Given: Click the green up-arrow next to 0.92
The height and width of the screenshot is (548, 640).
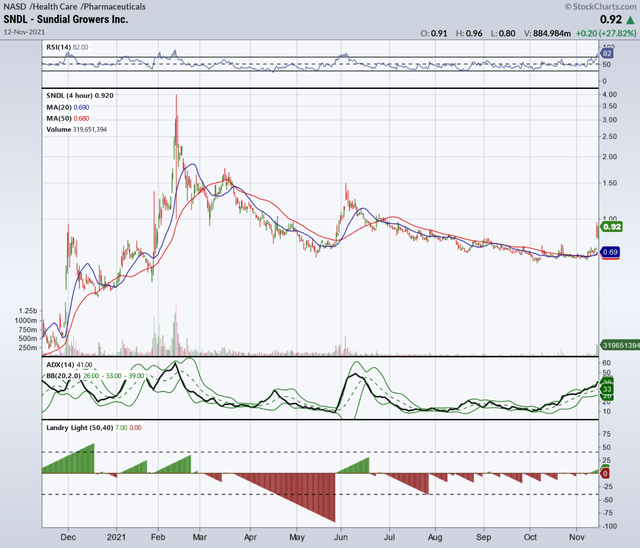Looking at the screenshot, I should click(x=631, y=19).
